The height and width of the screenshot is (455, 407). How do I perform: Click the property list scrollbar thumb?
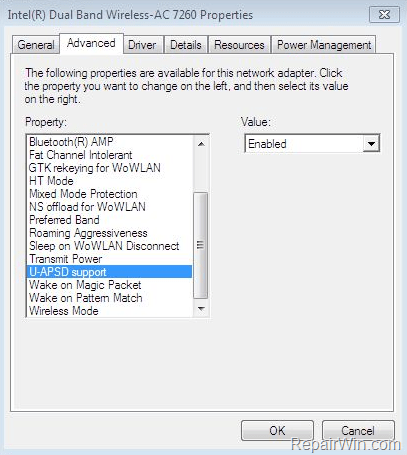pyautogui.click(x=201, y=245)
